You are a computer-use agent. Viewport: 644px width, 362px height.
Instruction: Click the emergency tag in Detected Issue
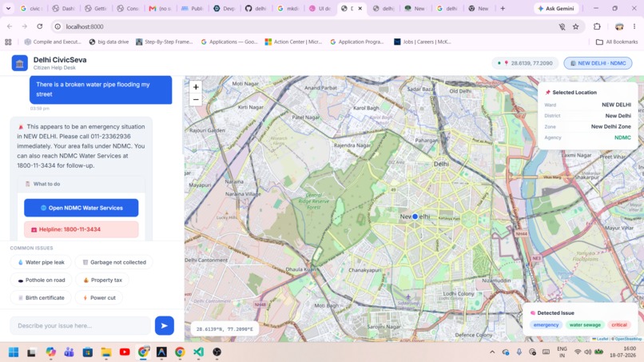point(546,325)
